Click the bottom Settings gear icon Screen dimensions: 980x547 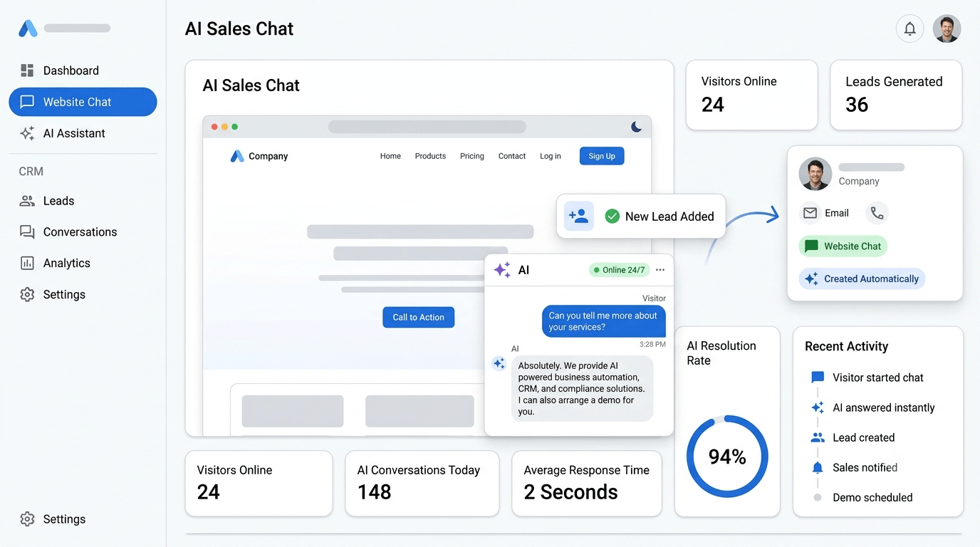27,519
